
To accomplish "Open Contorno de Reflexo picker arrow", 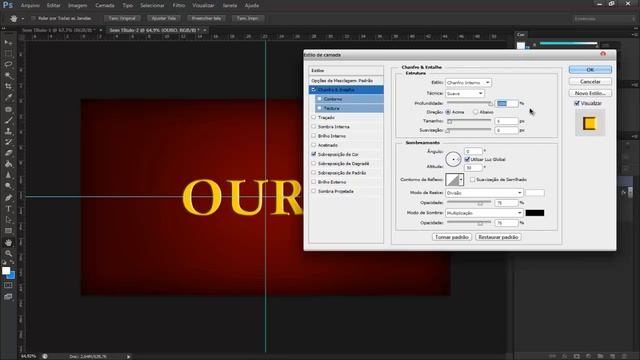I will (461, 180).
